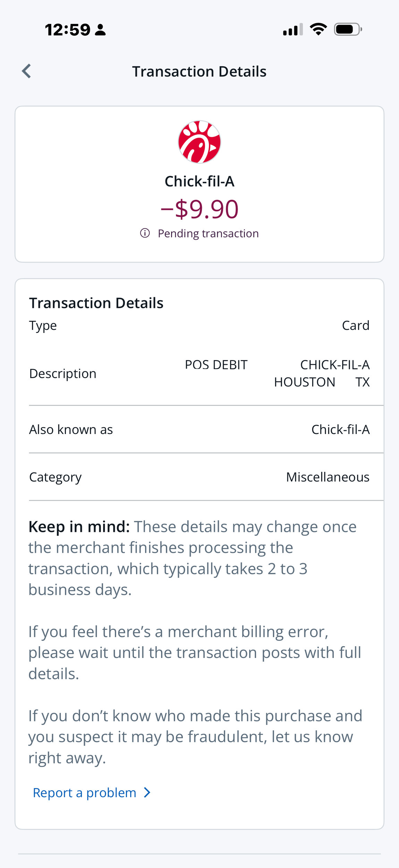Tap the Chick-fil-A merchant logo
The height and width of the screenshot is (868, 399).
pos(199,142)
